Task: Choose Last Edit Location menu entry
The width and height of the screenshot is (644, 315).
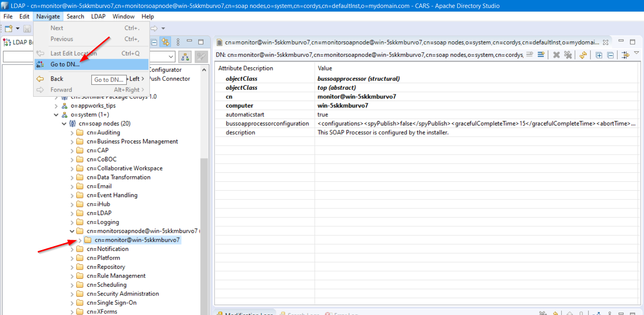Action: click(91, 53)
